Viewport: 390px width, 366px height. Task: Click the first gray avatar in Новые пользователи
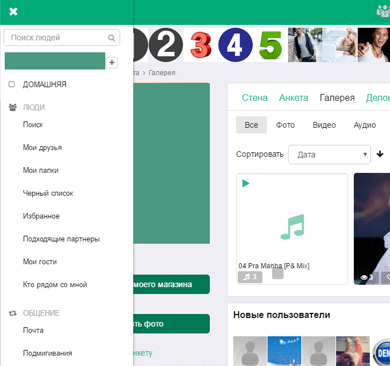(x=250, y=351)
